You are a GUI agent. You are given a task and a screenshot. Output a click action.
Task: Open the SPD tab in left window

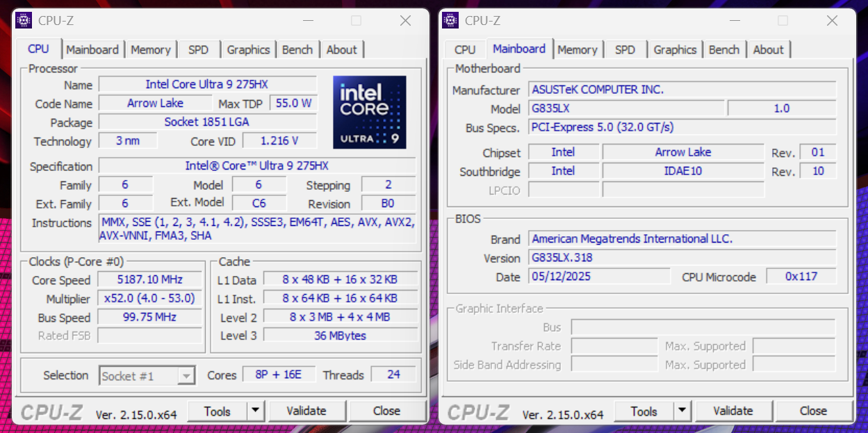[x=198, y=49]
